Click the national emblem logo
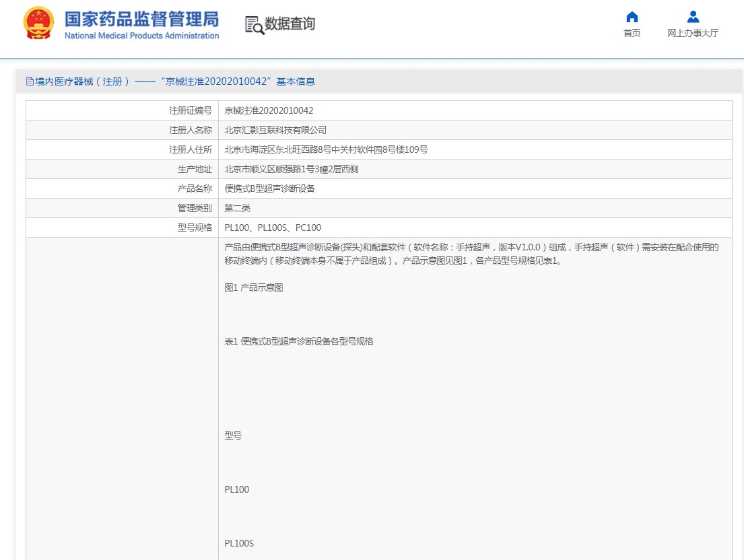Viewport: 744px width, 560px height. [38, 23]
